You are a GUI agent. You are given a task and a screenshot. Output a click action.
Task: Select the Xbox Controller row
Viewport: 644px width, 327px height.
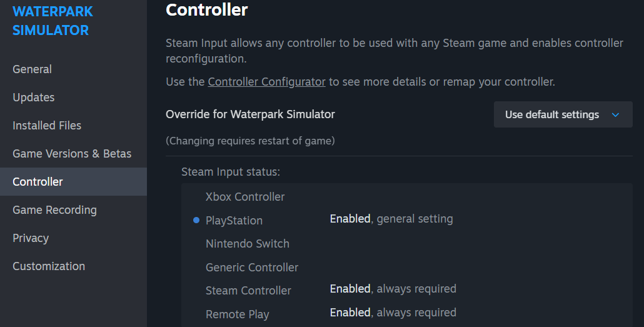[x=245, y=197]
